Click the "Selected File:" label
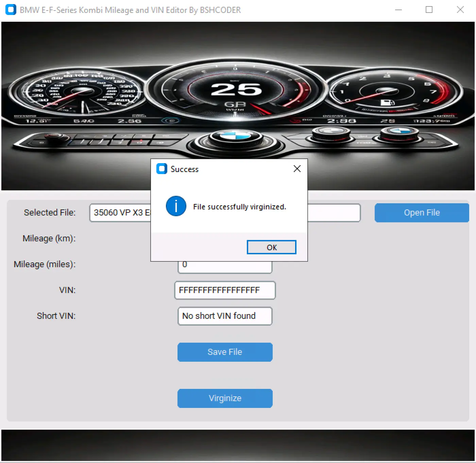 click(50, 213)
